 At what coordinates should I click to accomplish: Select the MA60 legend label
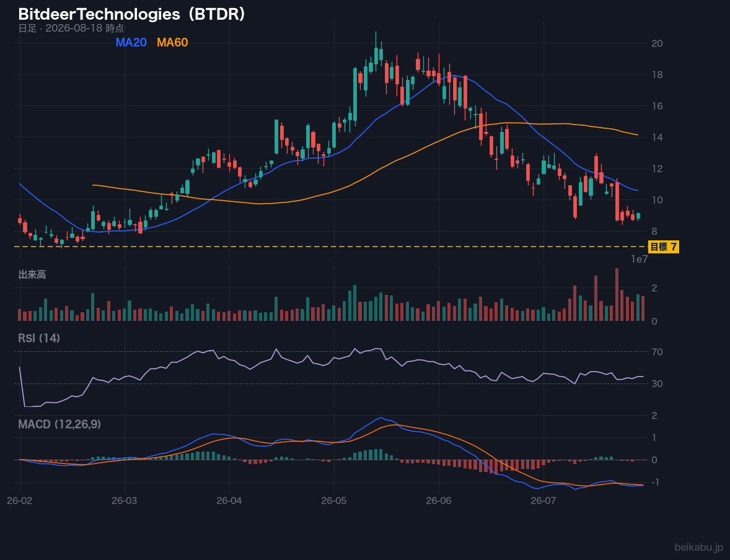172,42
